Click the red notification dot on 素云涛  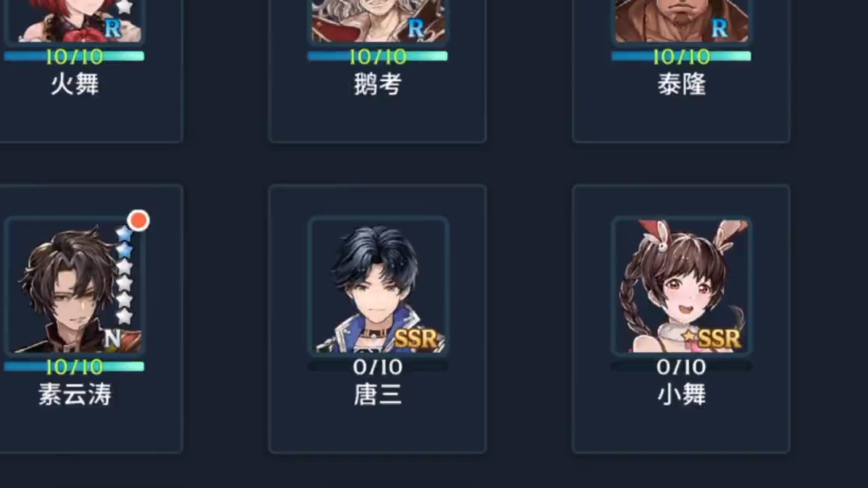coord(138,220)
